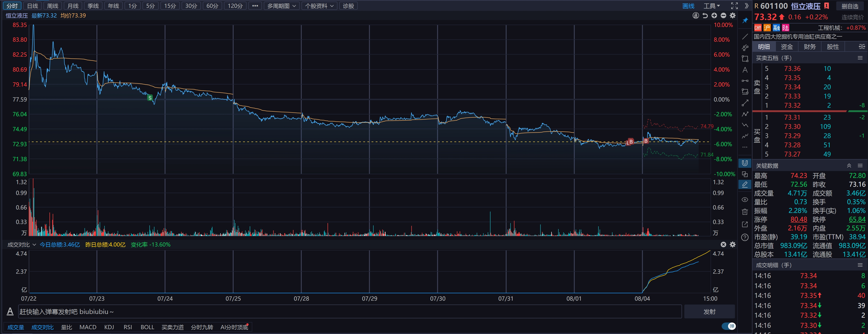Screen dimensions: 868x334
Task: Toggle the magnet snap tool
Action: pyautogui.click(x=745, y=163)
